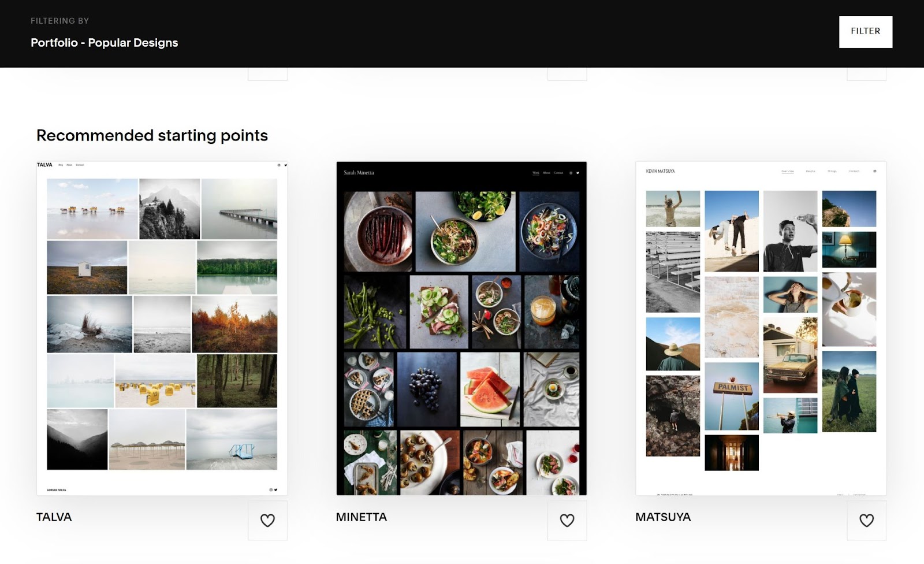Open the watermelon photo in Minetta preview

[490, 389]
